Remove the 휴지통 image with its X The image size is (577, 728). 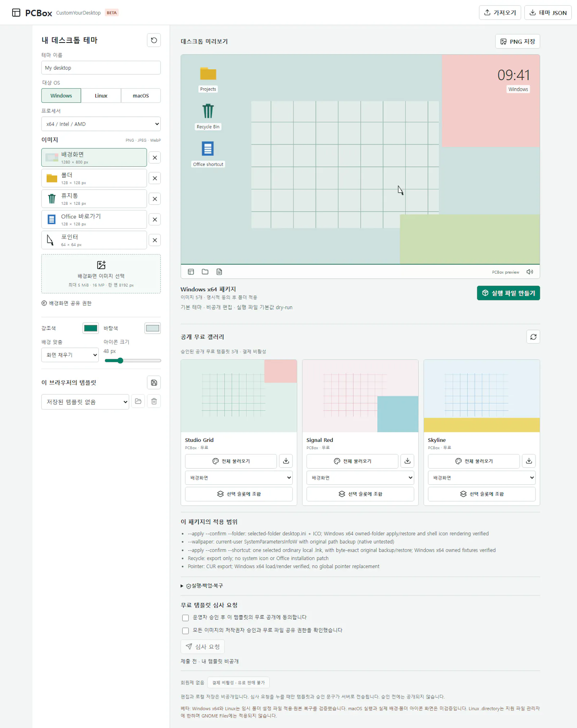(155, 199)
